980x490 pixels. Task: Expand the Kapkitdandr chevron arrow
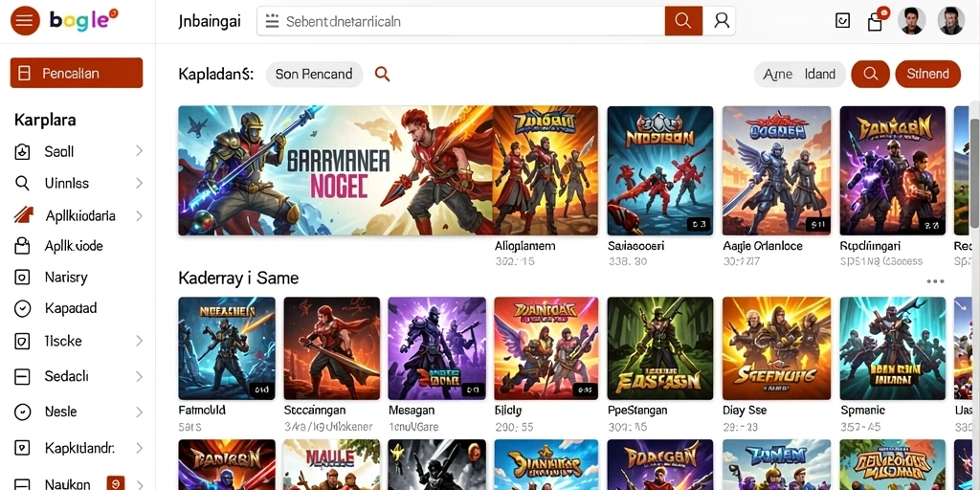pyautogui.click(x=139, y=448)
